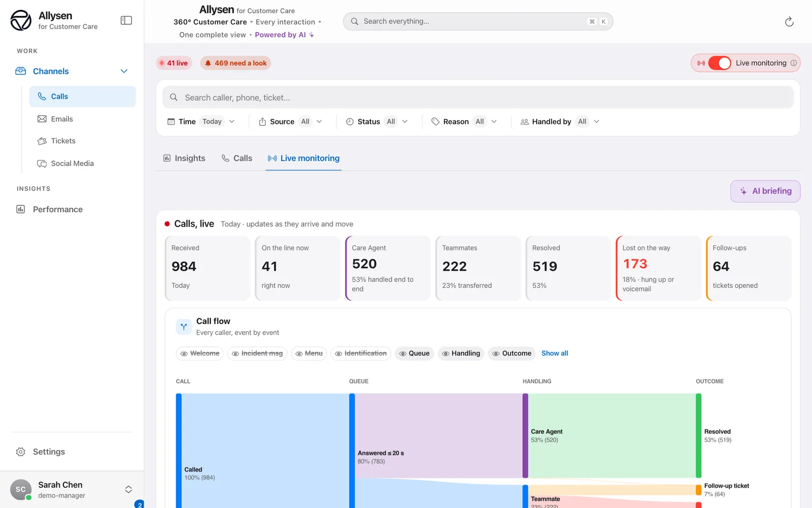
Task: Click the broadcast icon beside live toggle
Action: [x=701, y=63]
